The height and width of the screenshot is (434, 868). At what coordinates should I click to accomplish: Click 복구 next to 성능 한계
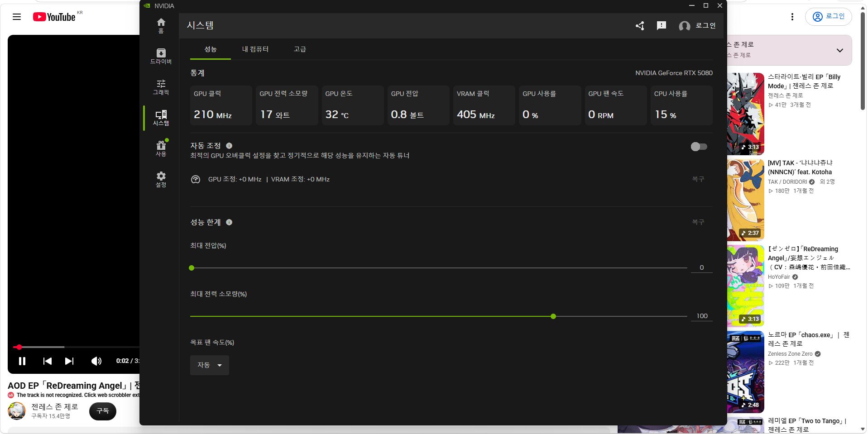698,222
